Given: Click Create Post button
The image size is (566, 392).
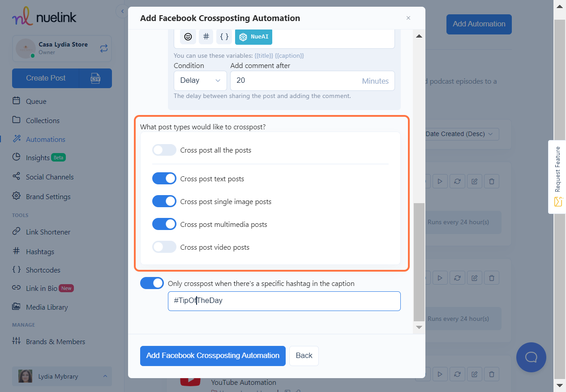Looking at the screenshot, I should [46, 78].
